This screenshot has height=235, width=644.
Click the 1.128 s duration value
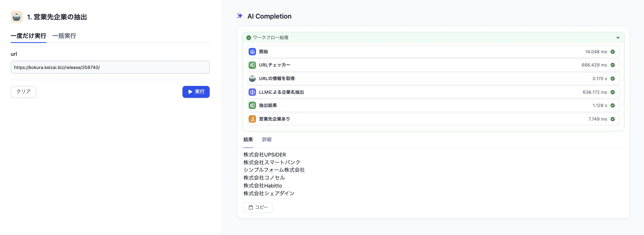tap(600, 105)
